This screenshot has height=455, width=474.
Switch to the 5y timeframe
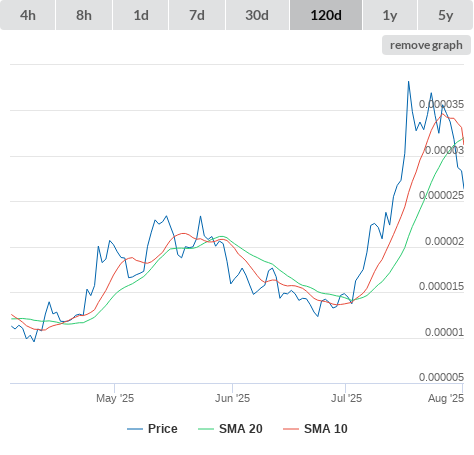click(x=446, y=15)
